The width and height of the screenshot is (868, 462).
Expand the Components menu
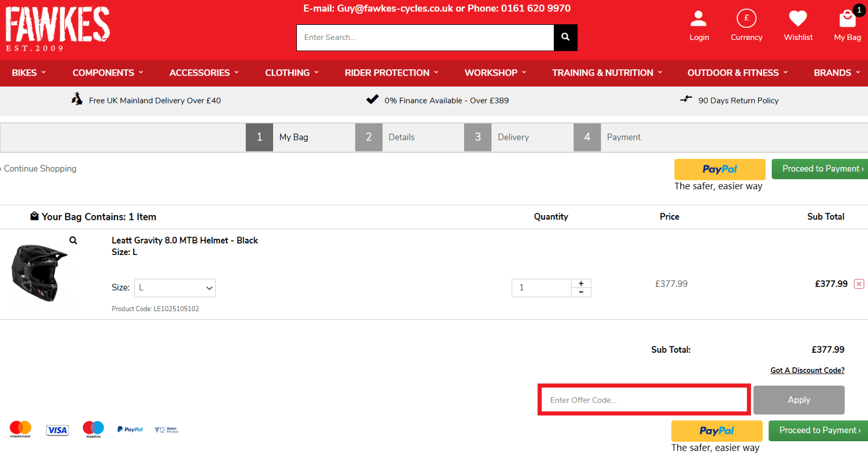[108, 73]
